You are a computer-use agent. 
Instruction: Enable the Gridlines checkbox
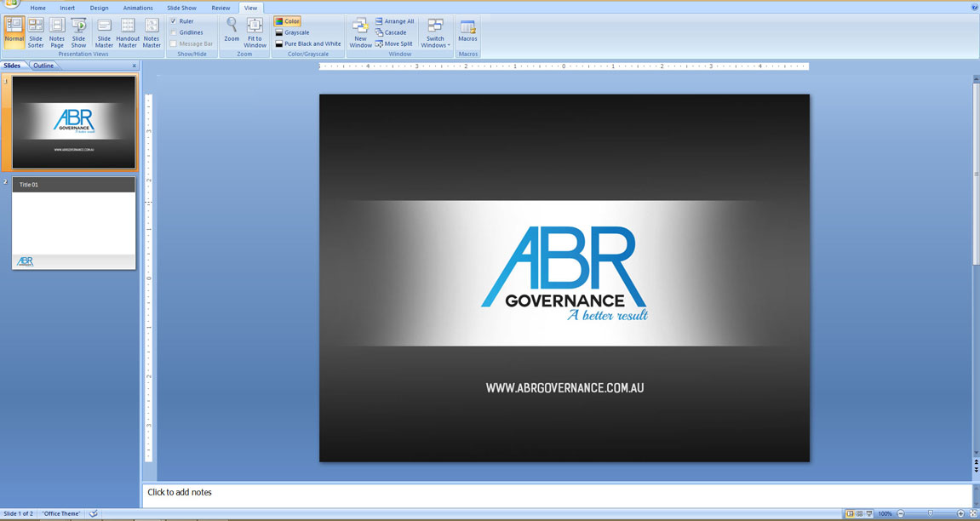tap(174, 32)
